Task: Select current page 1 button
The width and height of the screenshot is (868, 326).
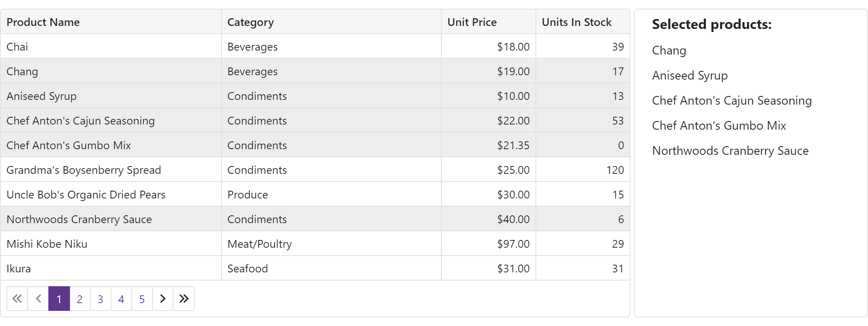Action: (x=59, y=299)
